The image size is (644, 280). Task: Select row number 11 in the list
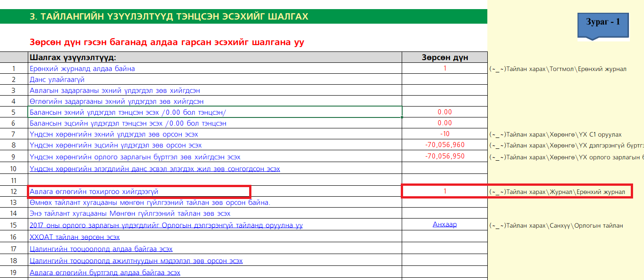click(14, 180)
